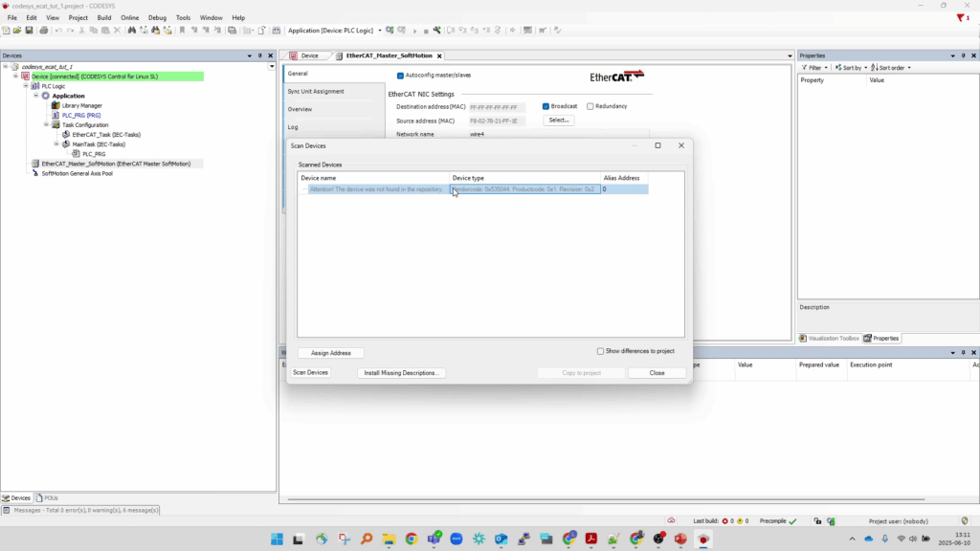
Task: Click the Scan Devices button in dialog
Action: point(310,372)
